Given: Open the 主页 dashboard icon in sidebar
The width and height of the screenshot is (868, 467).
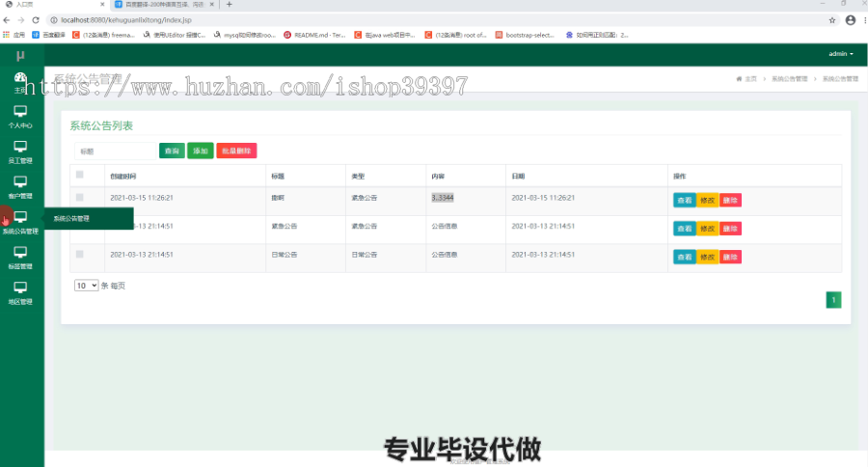Looking at the screenshot, I should tap(20, 77).
